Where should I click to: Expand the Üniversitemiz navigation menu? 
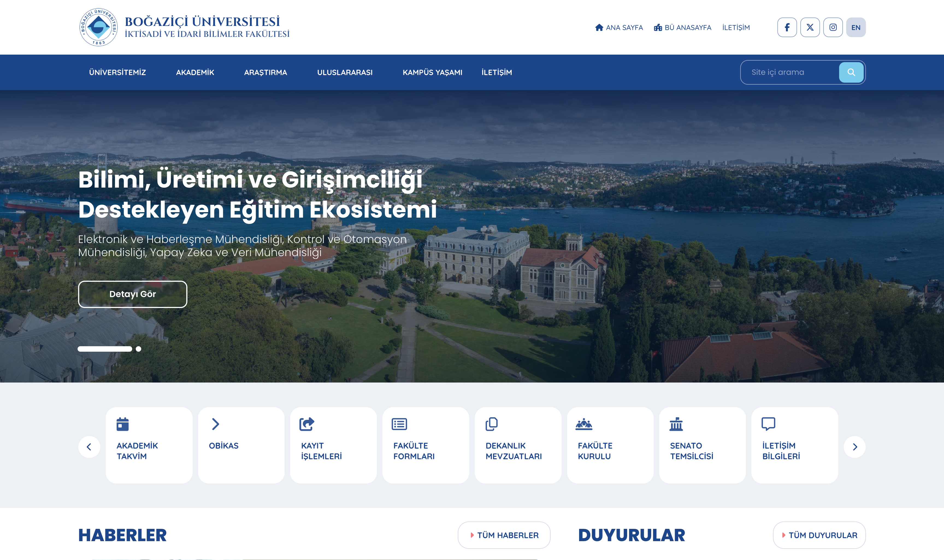[117, 72]
